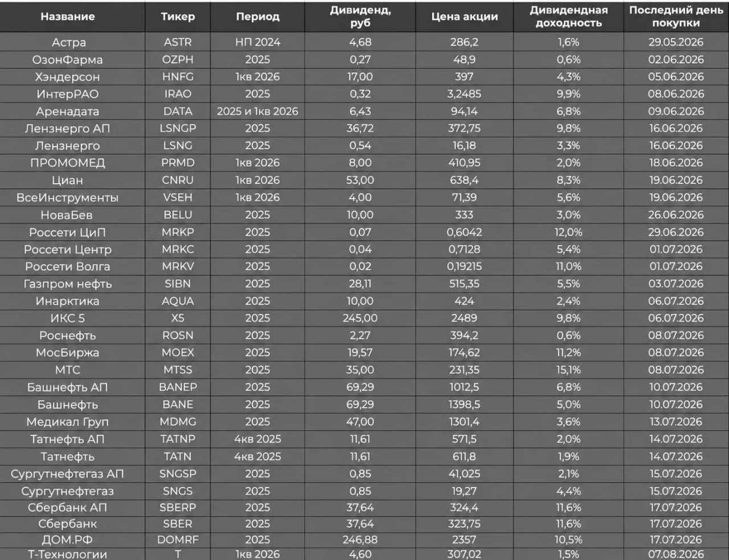Click the Тикер column header
The image size is (729, 560).
(x=178, y=17)
